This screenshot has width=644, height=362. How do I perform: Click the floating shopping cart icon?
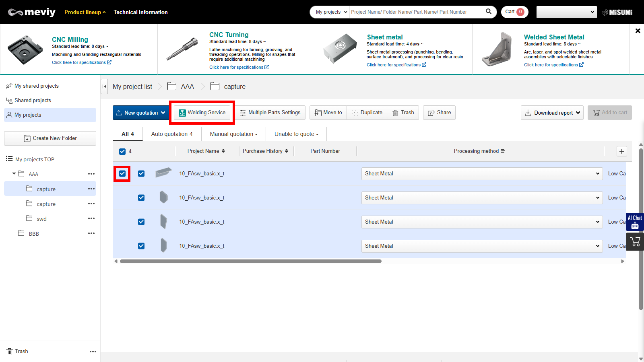635,242
